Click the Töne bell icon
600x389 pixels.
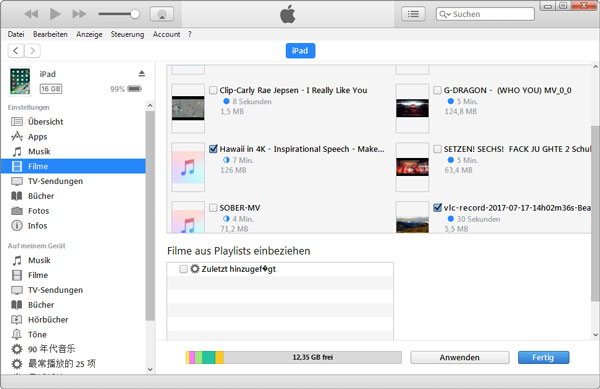(x=16, y=334)
